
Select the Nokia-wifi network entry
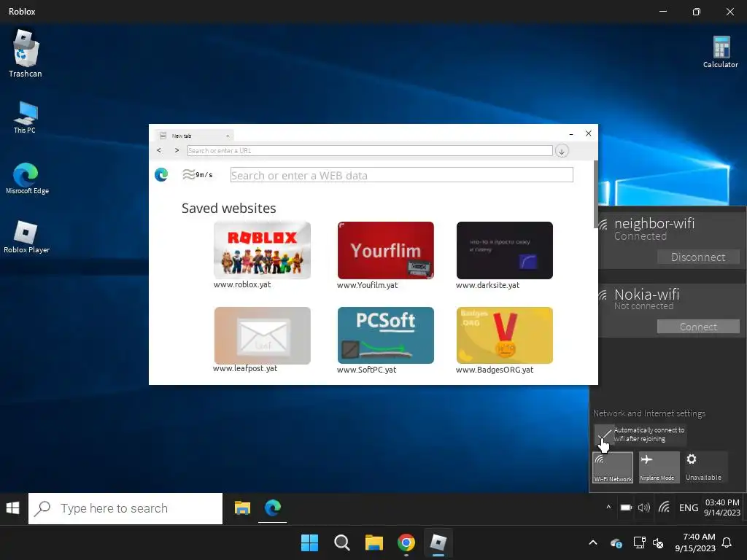coord(672,311)
